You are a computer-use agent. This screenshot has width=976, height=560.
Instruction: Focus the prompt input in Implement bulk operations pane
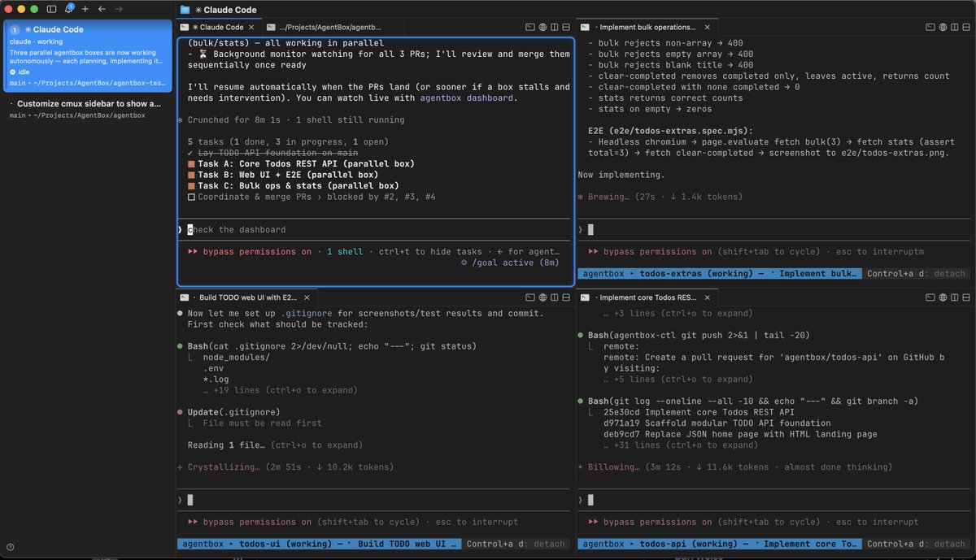(775, 230)
